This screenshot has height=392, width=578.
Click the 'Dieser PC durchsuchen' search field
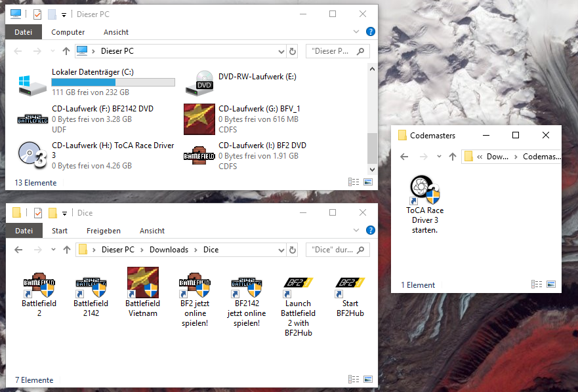pyautogui.click(x=338, y=51)
